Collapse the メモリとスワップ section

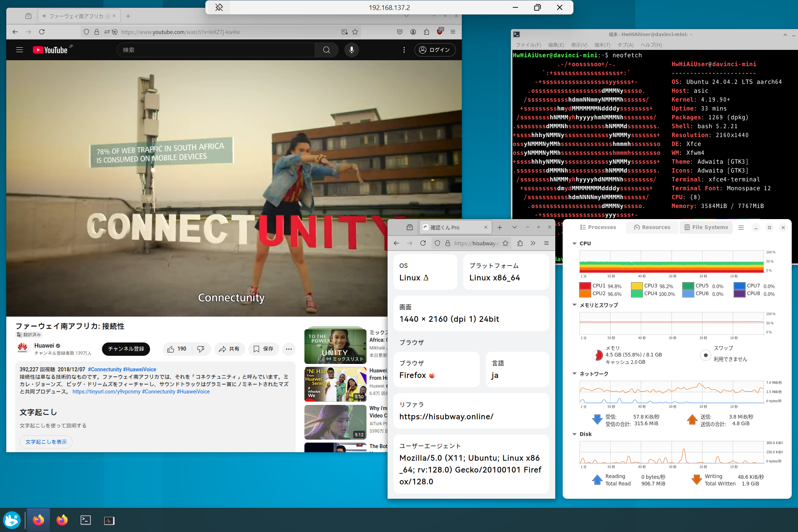tap(574, 305)
